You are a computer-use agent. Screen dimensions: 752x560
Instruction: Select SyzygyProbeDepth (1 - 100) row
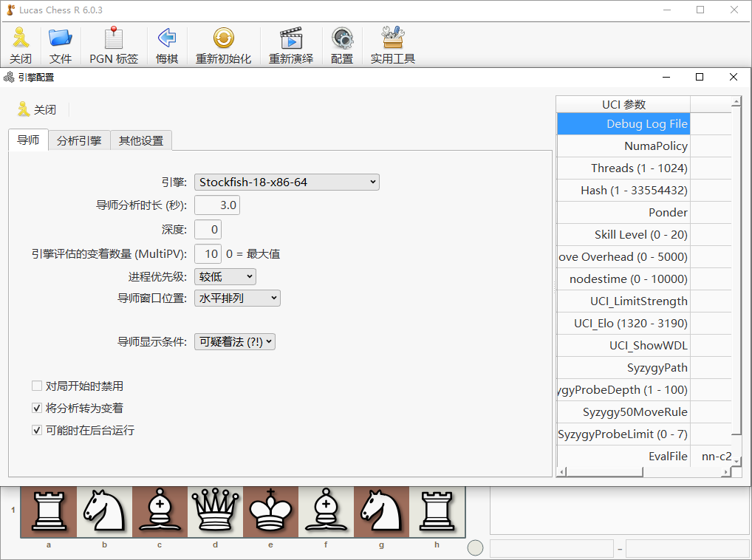tap(644, 390)
